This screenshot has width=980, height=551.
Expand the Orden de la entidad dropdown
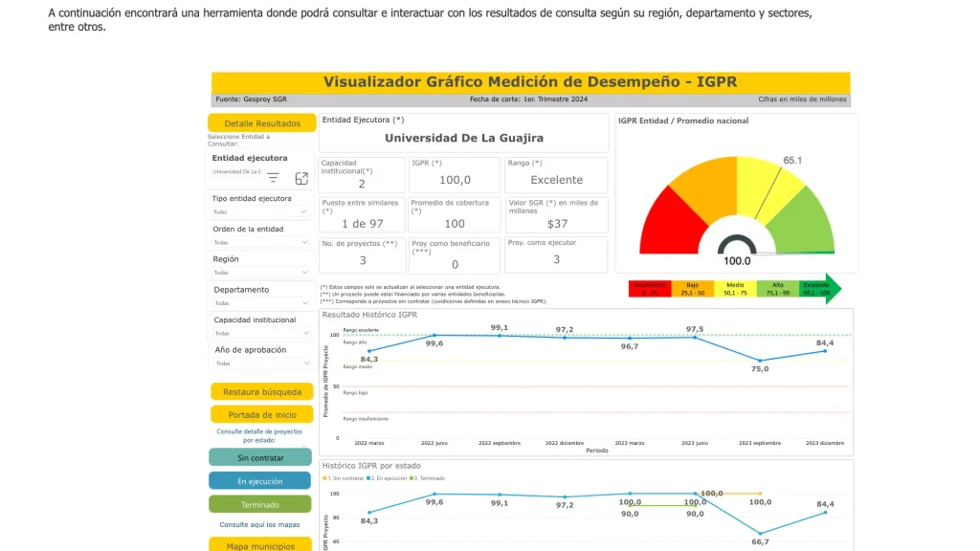[x=260, y=242]
